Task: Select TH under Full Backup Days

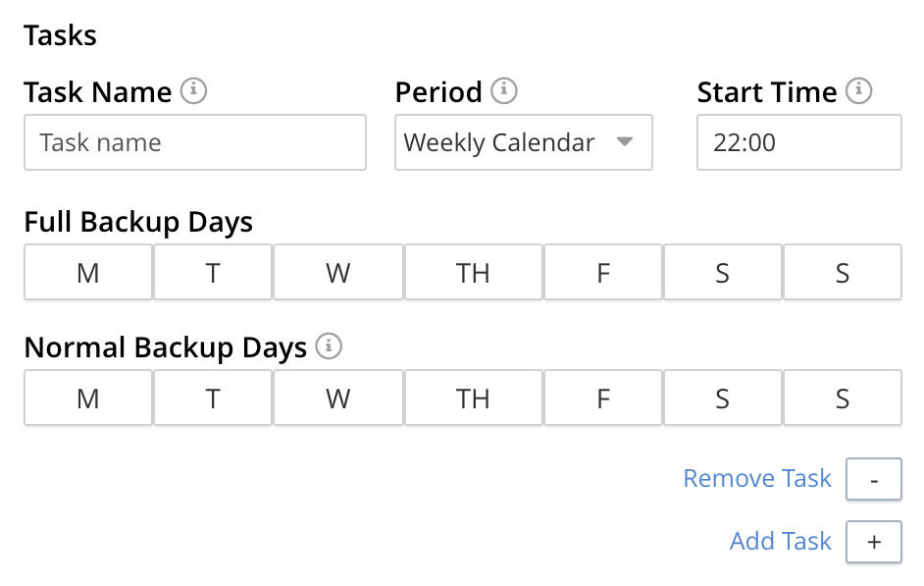Action: coord(473,272)
